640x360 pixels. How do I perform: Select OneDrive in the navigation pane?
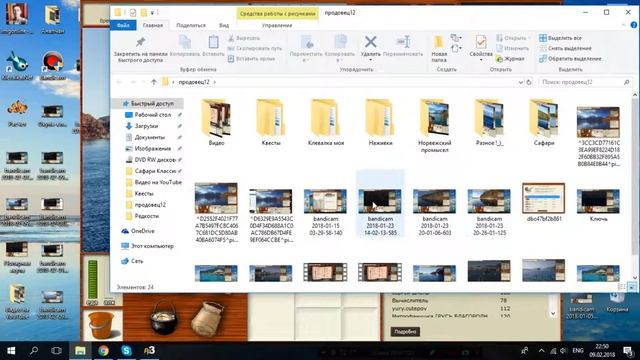(142, 231)
